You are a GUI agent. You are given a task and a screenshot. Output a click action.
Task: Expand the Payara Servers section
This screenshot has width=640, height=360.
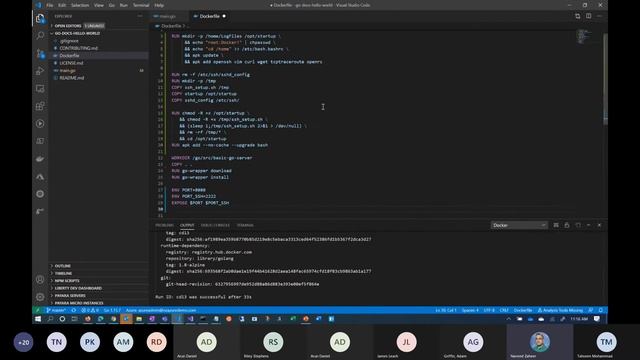(x=98, y=296)
